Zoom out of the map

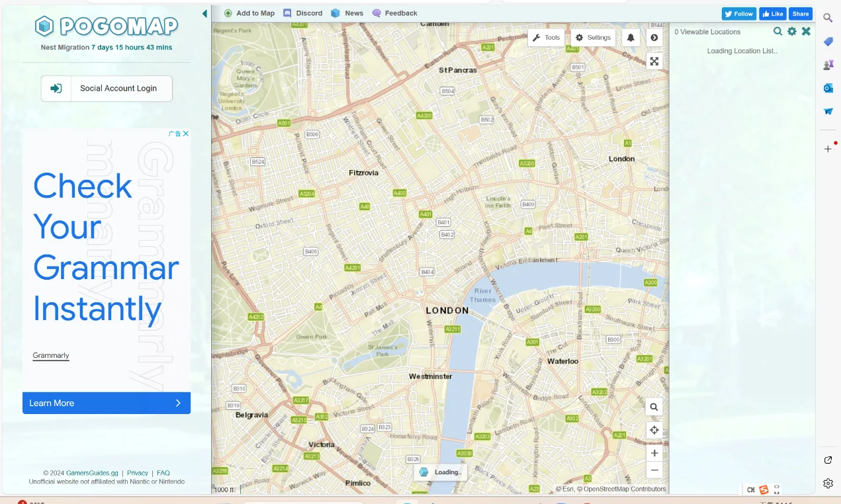tap(654, 470)
